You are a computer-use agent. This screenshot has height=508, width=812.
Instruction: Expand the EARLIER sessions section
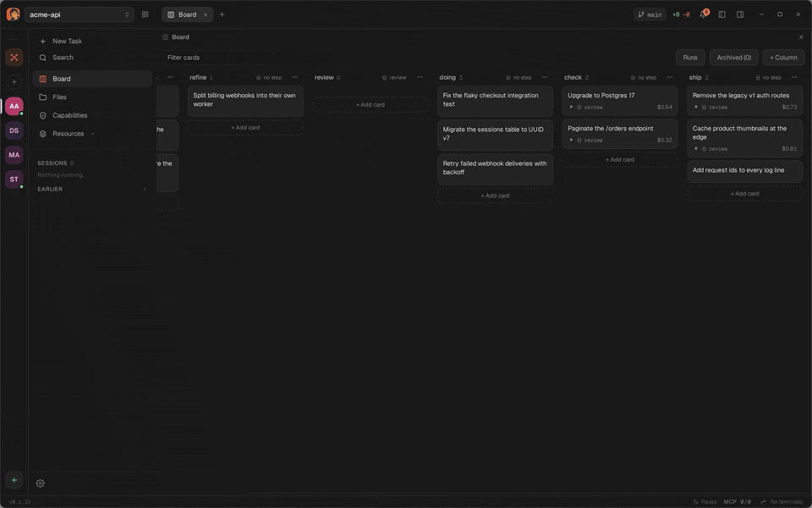click(x=91, y=189)
